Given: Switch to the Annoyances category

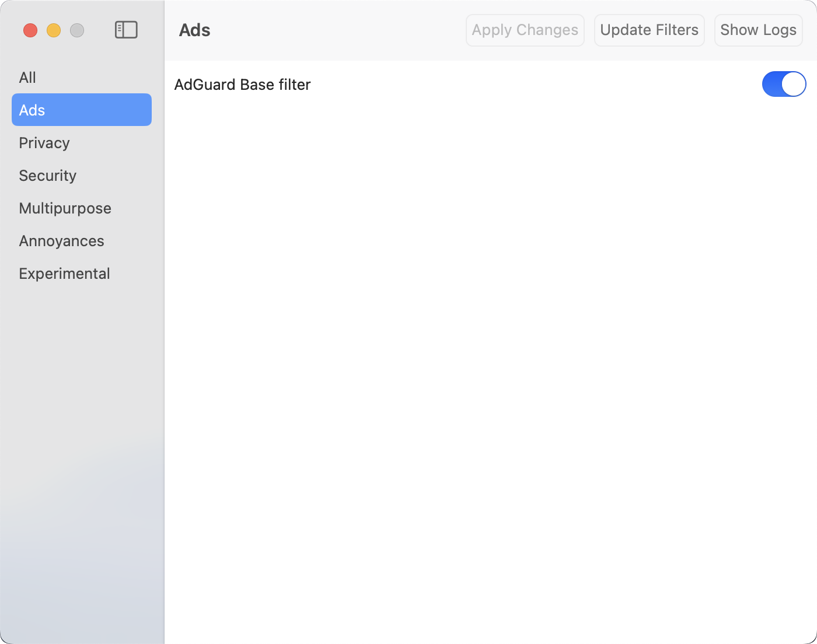Looking at the screenshot, I should tap(61, 241).
